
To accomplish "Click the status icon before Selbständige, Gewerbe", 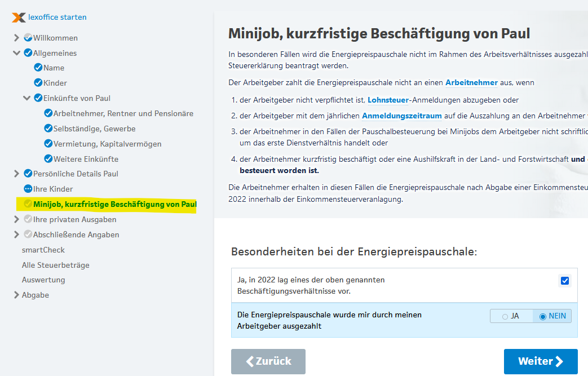I will click(x=48, y=129).
